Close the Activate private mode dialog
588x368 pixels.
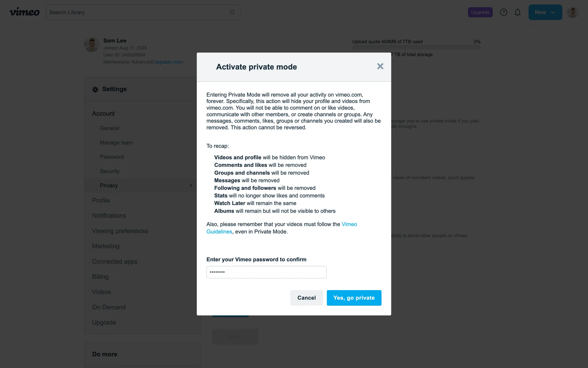point(380,66)
